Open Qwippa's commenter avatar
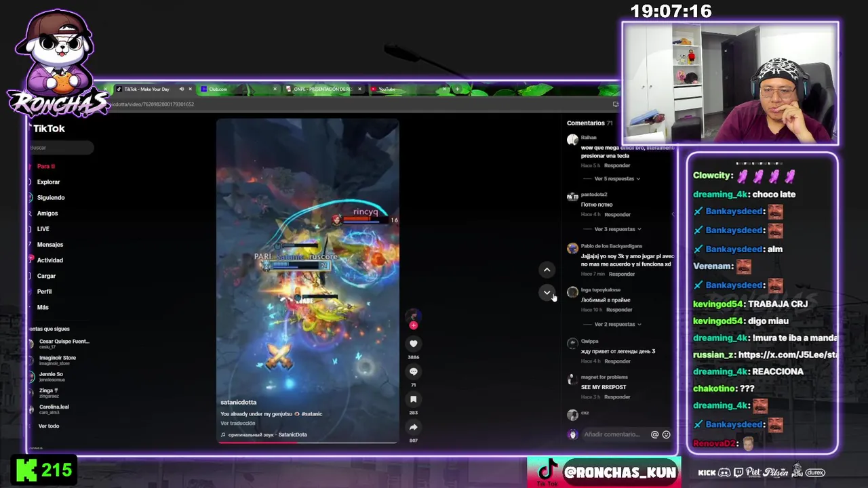Image resolution: width=868 pixels, height=488 pixels. (x=572, y=344)
